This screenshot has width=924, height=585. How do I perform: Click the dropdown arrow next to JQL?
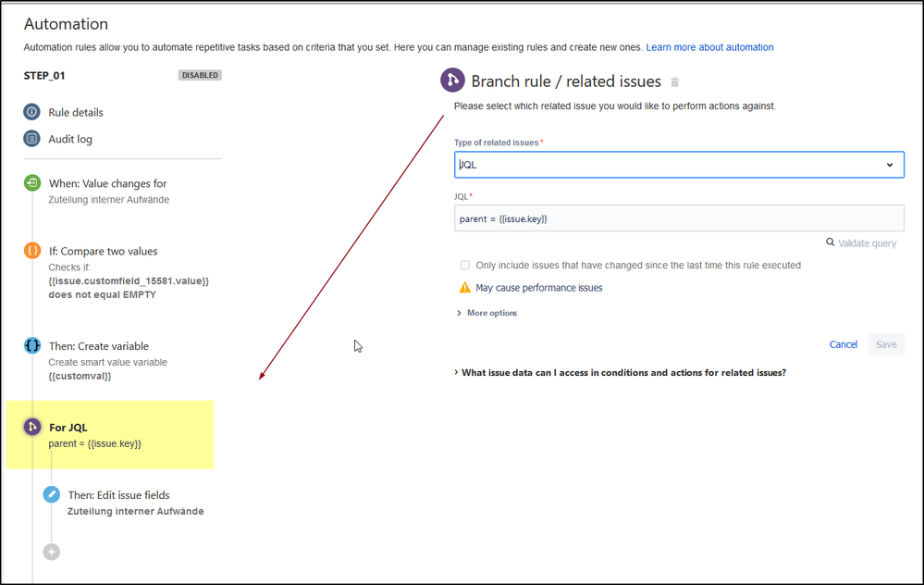(890, 165)
